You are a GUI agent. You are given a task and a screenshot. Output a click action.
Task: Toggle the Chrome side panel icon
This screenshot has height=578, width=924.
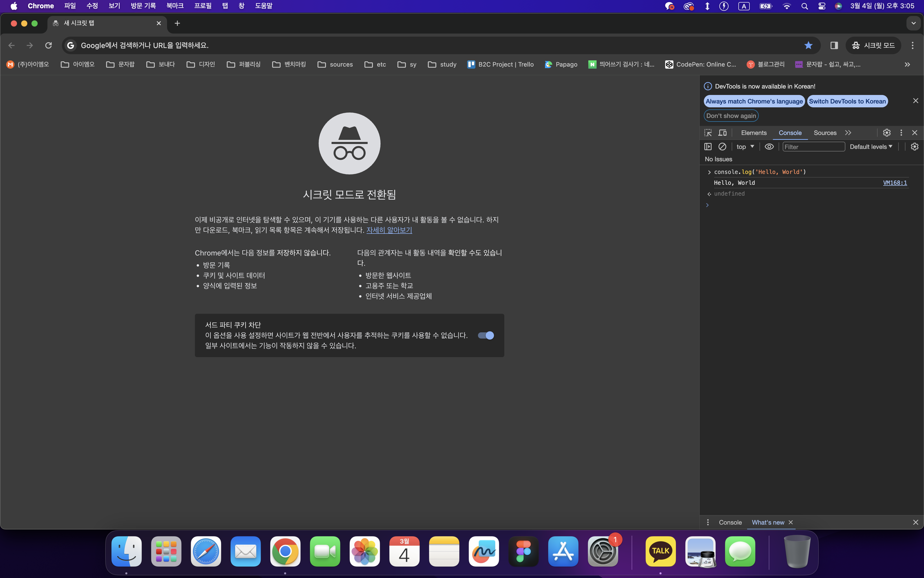pos(834,45)
